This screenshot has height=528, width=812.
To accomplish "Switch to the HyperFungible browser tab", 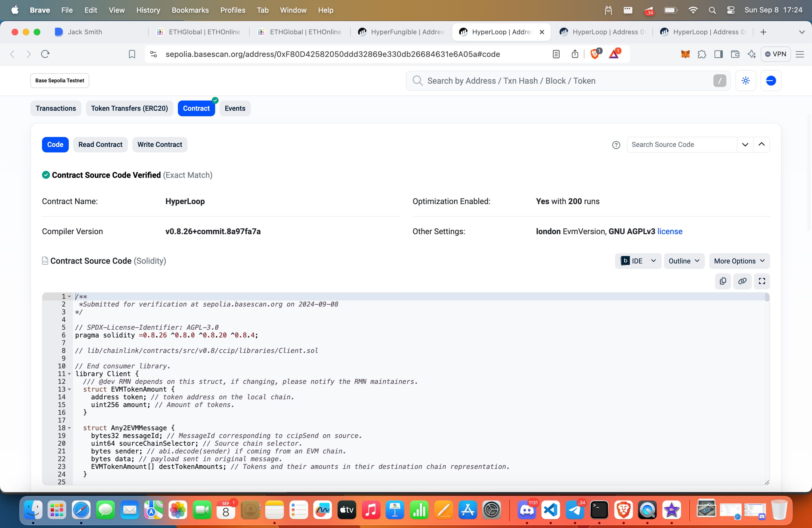I will pos(401,32).
